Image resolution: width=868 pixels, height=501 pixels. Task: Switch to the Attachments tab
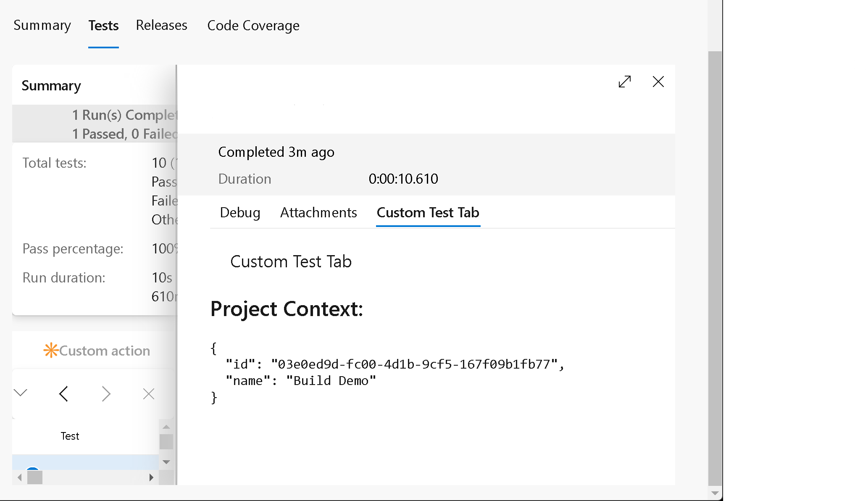(318, 212)
